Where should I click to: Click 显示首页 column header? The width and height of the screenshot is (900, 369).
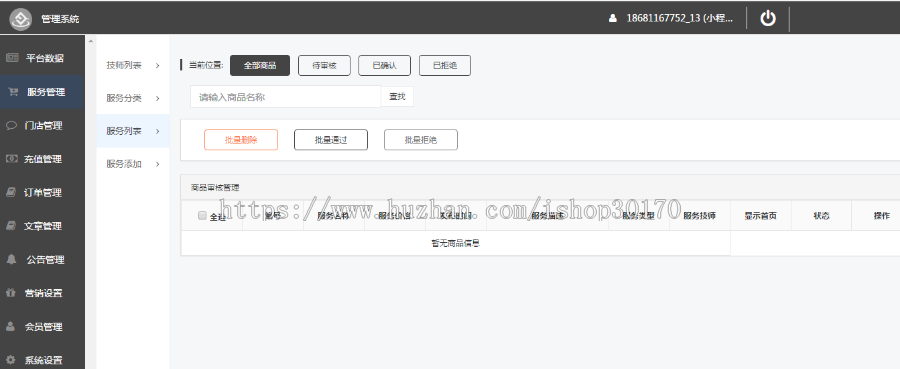pyautogui.click(x=761, y=216)
